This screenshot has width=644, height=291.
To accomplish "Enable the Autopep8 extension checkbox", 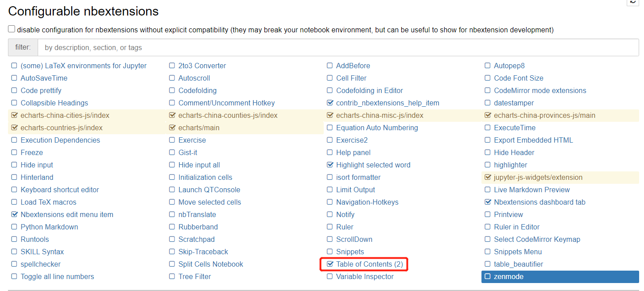I will pyautogui.click(x=488, y=66).
